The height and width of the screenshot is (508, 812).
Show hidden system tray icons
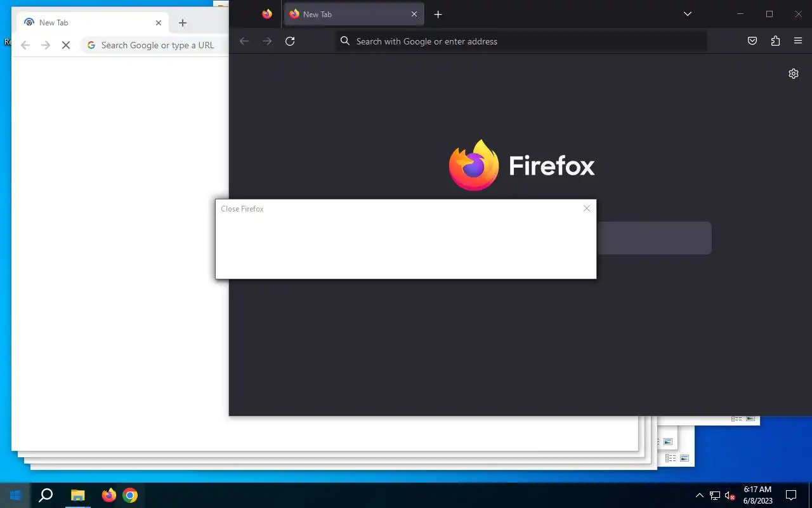700,495
